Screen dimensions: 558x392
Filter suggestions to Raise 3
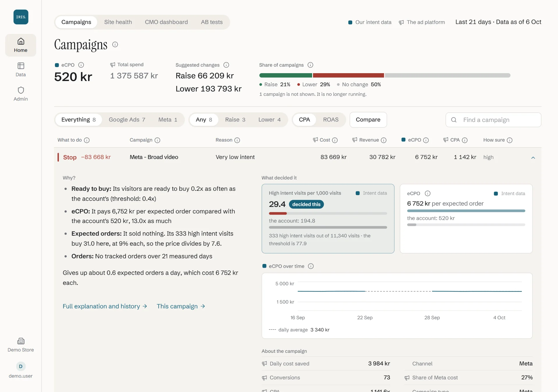[235, 120]
